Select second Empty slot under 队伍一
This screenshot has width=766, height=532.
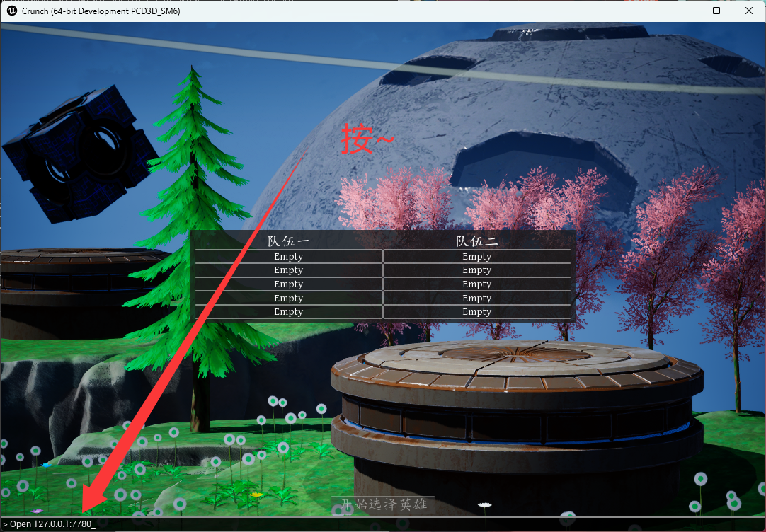tap(289, 270)
